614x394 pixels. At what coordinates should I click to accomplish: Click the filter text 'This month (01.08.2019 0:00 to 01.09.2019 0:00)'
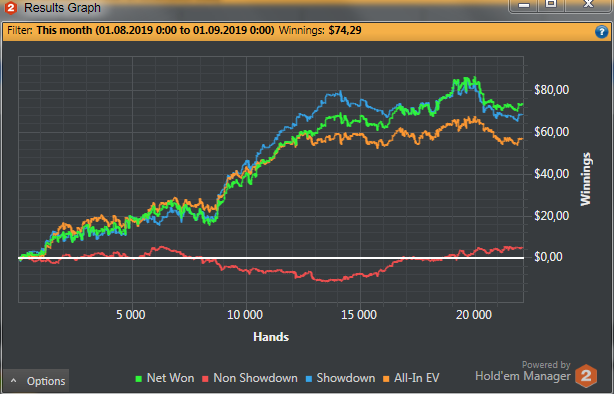point(155,31)
